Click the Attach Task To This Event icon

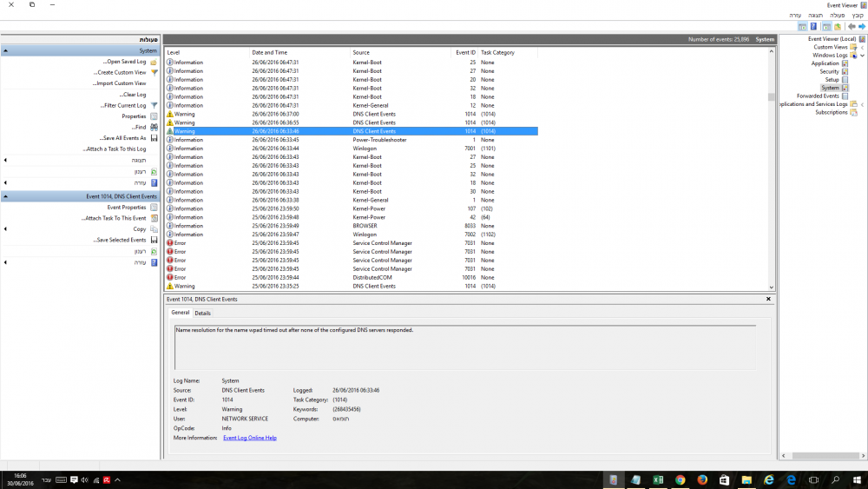[154, 218]
